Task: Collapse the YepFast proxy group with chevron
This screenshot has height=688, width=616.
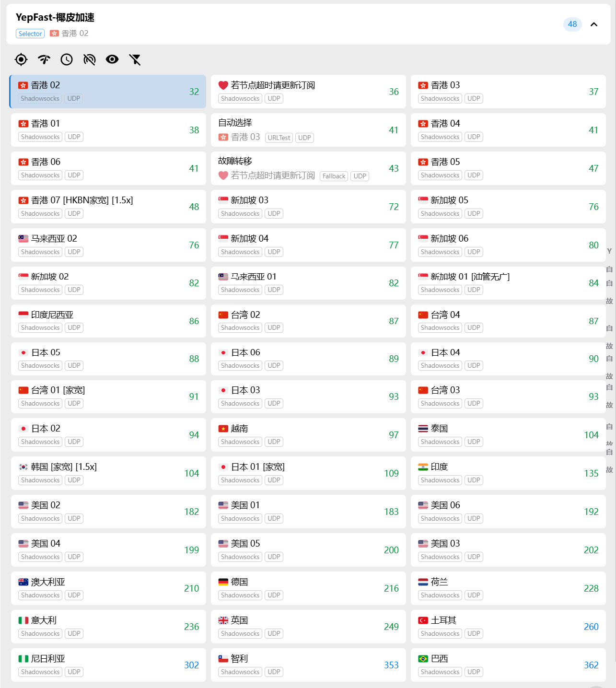Action: click(x=594, y=24)
